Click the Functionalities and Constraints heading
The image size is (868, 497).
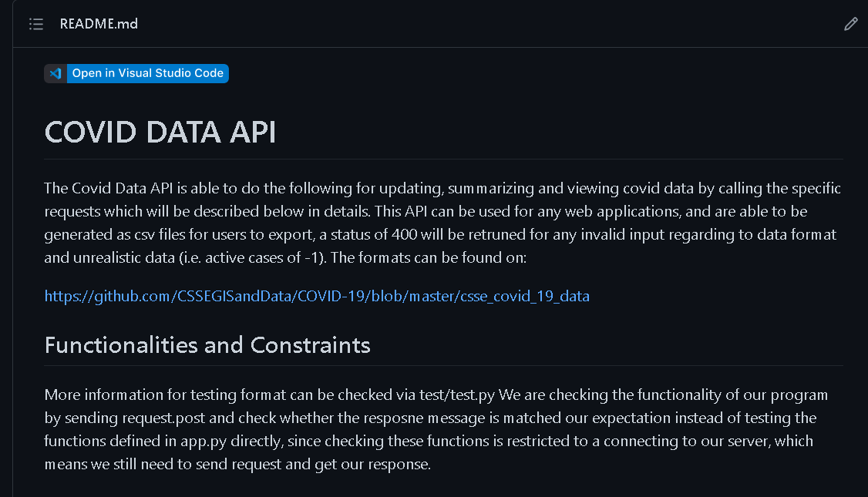(x=207, y=344)
